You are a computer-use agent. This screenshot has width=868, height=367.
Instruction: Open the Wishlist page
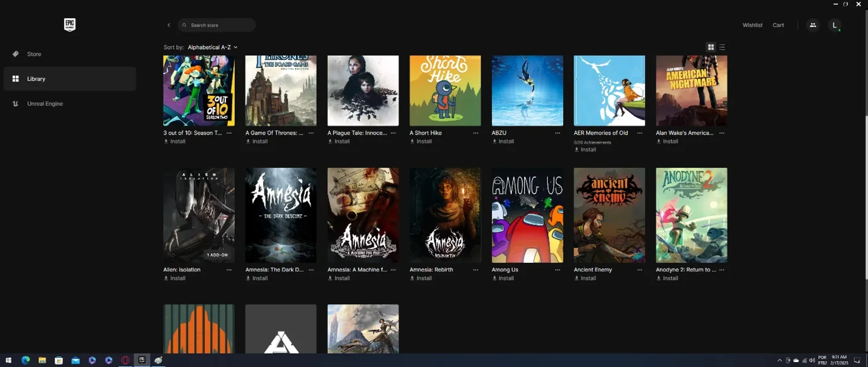coord(752,25)
